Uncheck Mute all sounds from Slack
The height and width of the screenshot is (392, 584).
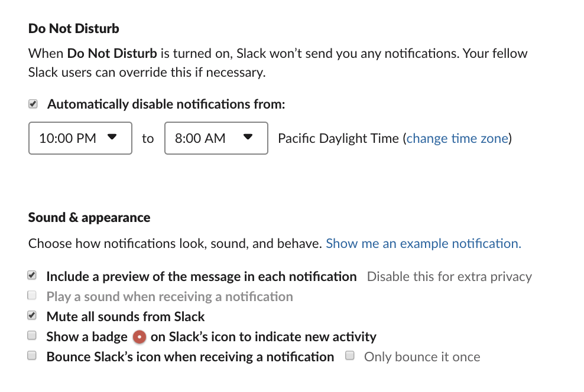[x=33, y=316]
